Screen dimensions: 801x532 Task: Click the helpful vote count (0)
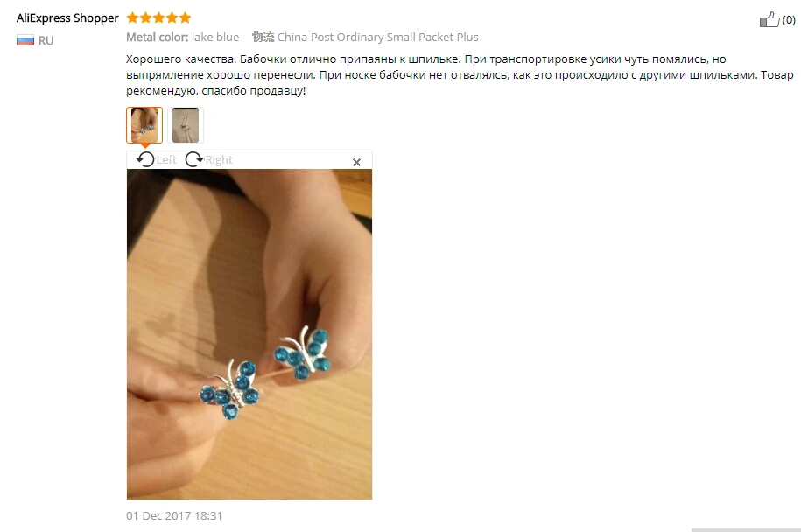tap(789, 19)
